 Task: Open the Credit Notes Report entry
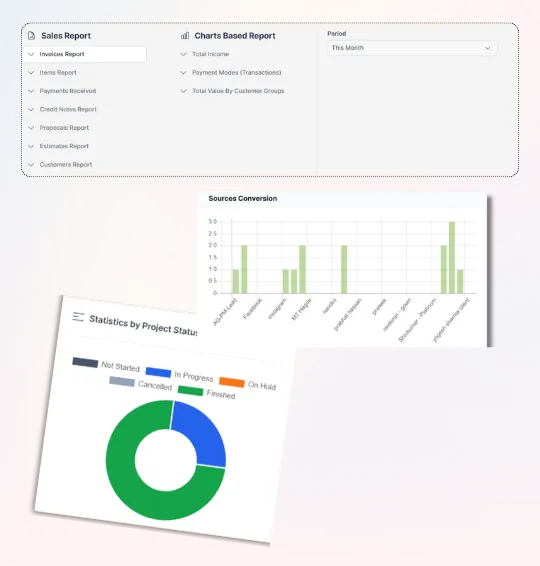click(x=68, y=109)
